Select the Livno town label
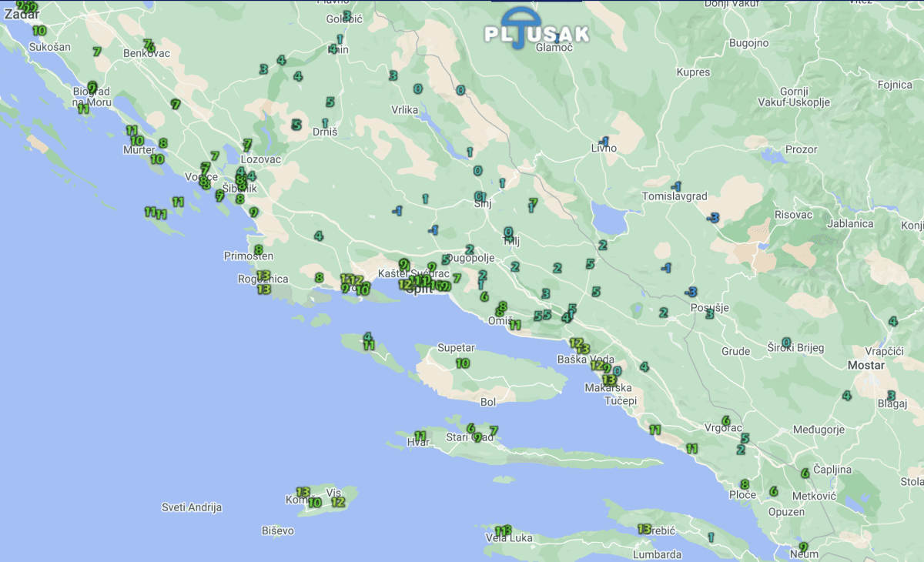 (x=604, y=149)
